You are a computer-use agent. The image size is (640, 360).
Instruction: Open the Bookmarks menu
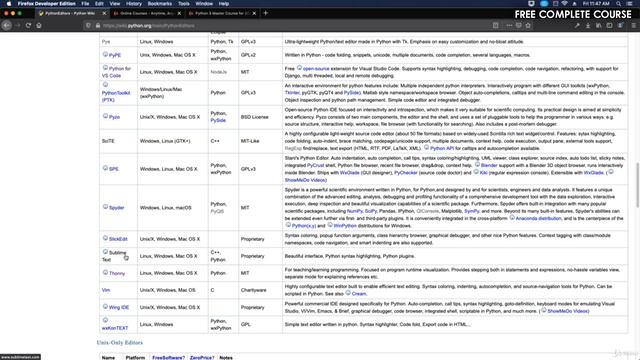[160, 4]
